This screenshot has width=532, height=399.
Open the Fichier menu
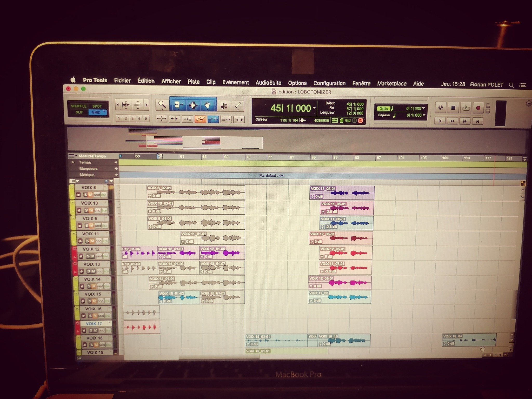point(122,81)
